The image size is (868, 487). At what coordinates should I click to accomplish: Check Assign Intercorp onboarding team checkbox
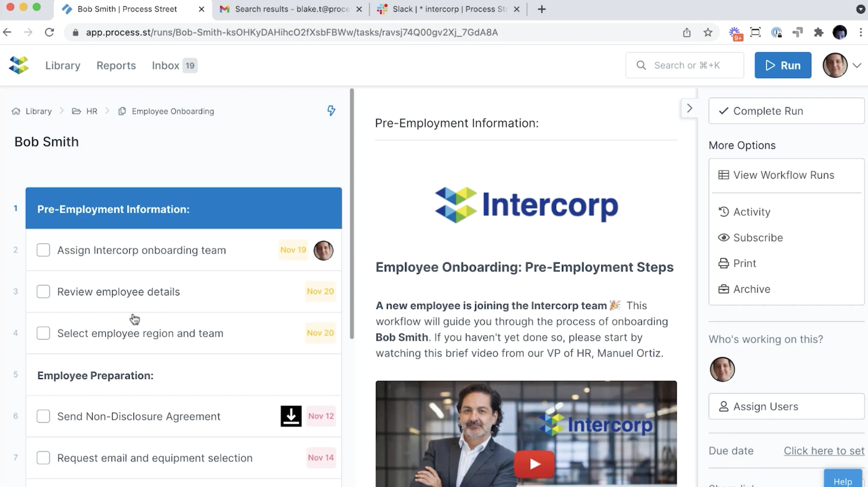(x=43, y=250)
